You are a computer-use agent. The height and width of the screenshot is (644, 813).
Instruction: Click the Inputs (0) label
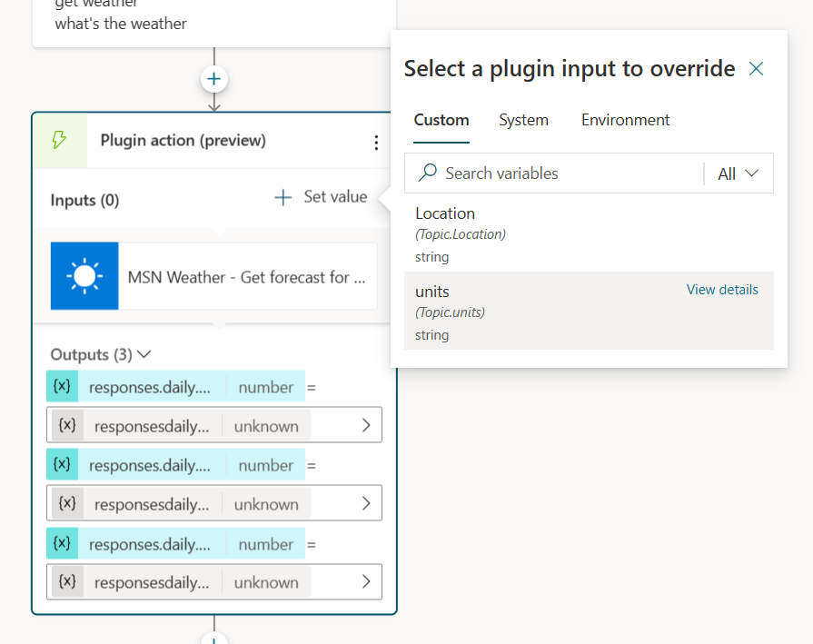pyautogui.click(x=84, y=200)
